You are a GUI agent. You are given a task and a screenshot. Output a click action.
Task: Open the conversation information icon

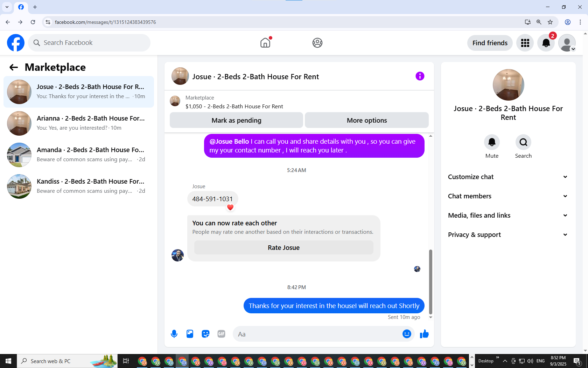click(x=420, y=76)
